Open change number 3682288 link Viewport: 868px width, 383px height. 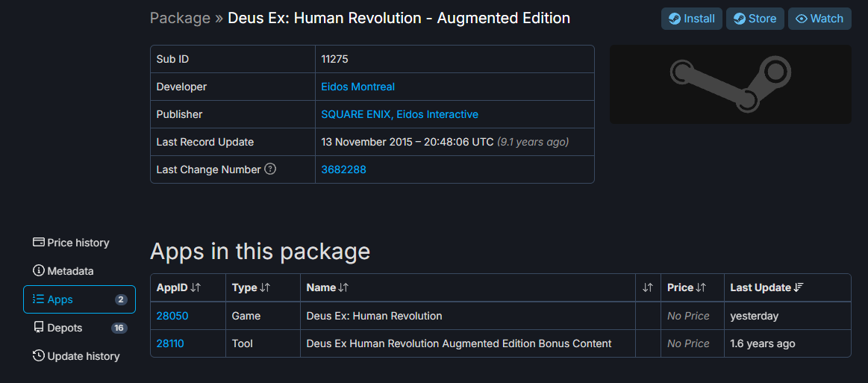(x=344, y=170)
